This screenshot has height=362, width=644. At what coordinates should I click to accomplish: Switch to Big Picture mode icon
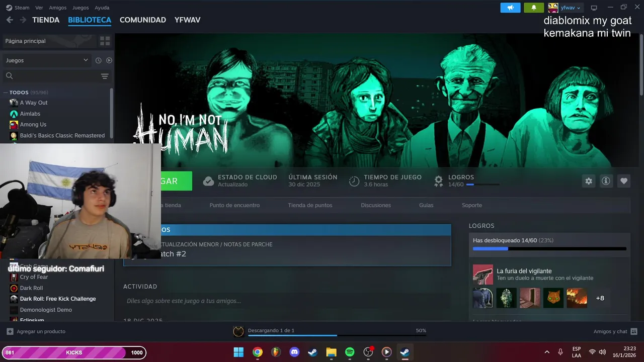(x=594, y=8)
